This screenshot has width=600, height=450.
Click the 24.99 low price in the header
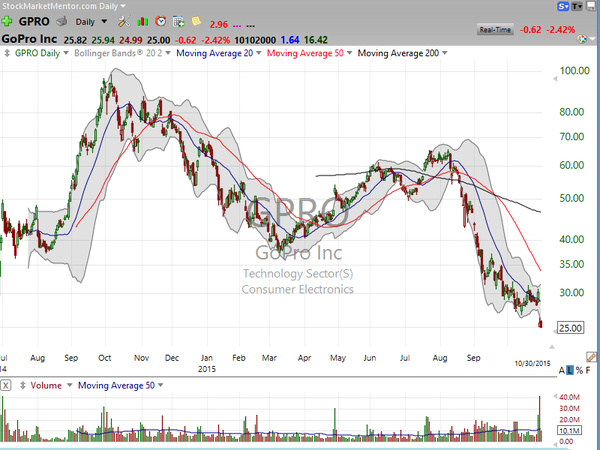tap(131, 40)
